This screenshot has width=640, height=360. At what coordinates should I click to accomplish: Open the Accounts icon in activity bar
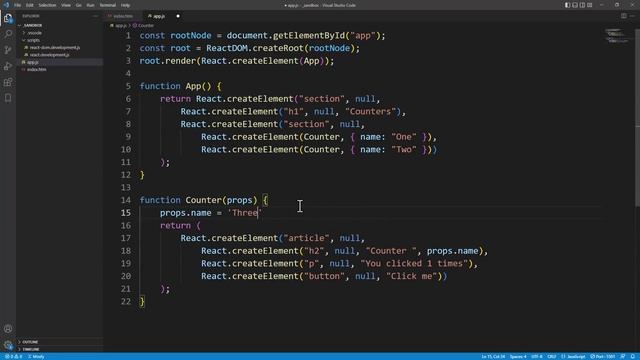click(x=8, y=329)
